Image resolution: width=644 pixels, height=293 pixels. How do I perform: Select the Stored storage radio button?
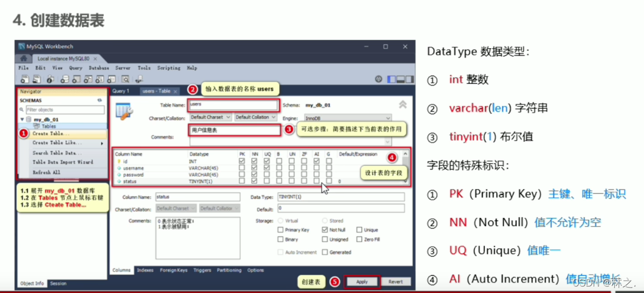pos(325,221)
